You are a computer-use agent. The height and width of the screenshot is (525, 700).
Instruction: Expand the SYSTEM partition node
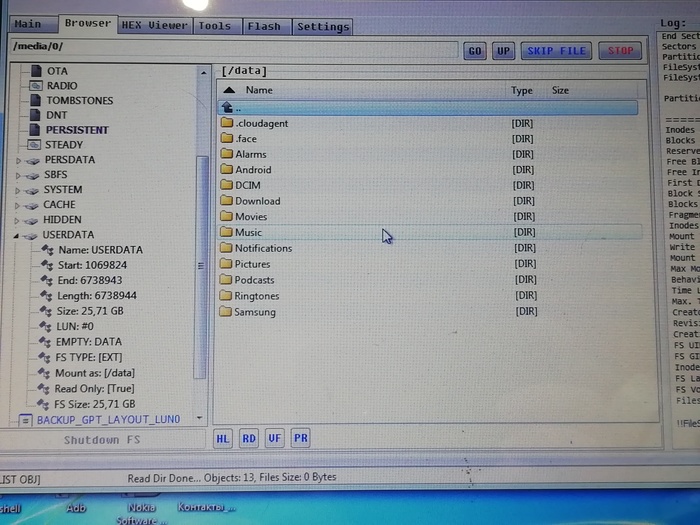tap(17, 191)
